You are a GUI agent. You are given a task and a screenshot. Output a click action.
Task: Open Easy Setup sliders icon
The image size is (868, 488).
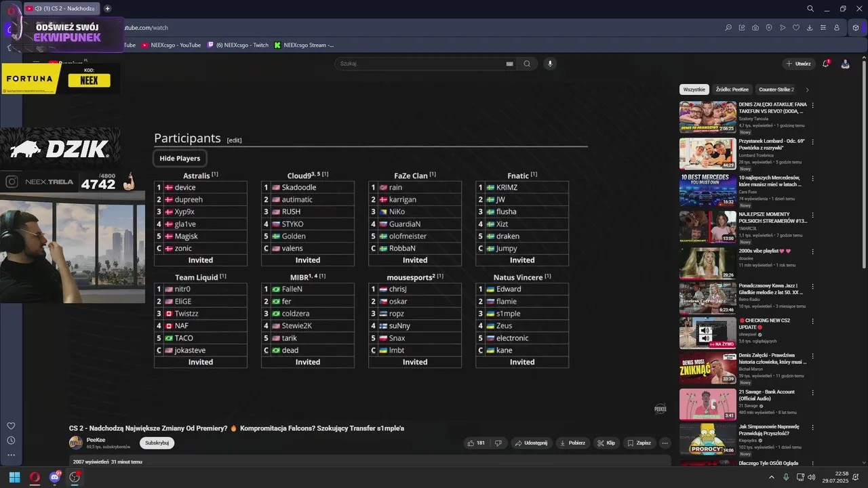823,28
